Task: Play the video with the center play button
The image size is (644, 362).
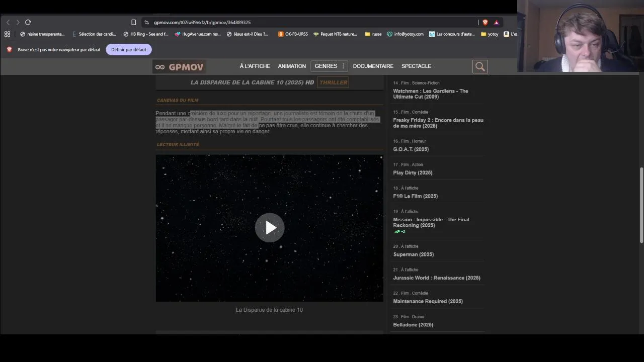Action: (270, 228)
